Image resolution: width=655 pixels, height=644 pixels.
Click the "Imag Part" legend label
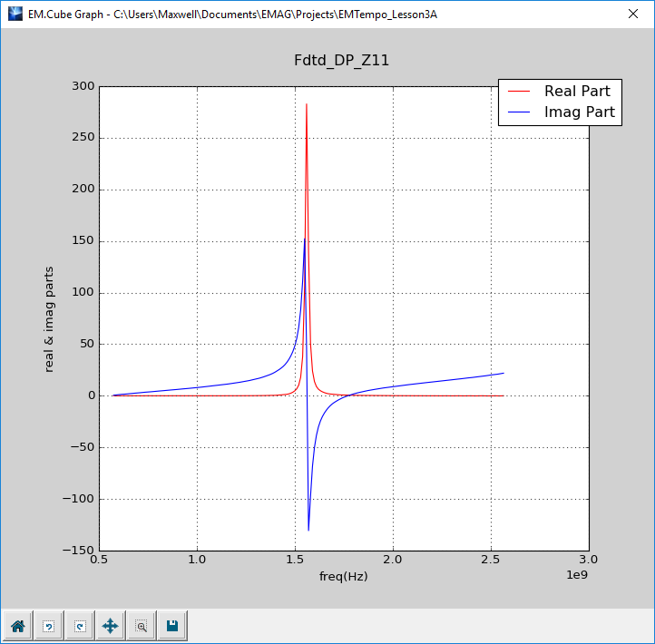579,112
